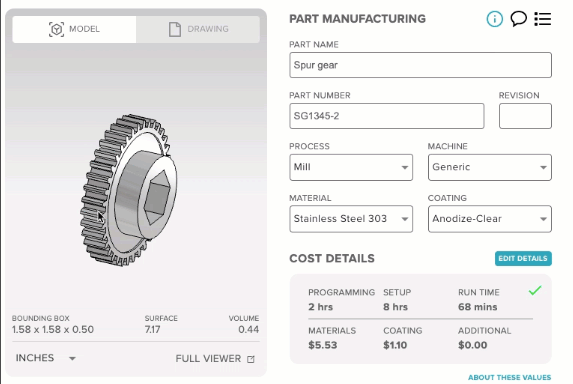This screenshot has height=384, width=573.
Task: Change units via the Inches dropdown
Action: click(46, 358)
